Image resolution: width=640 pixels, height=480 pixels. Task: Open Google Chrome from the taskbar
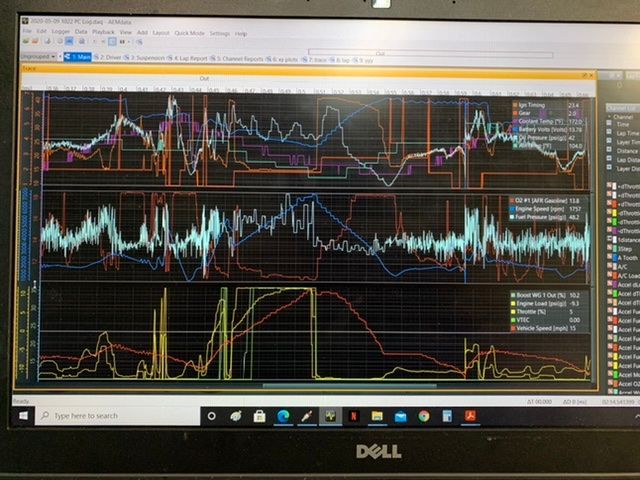[x=423, y=415]
